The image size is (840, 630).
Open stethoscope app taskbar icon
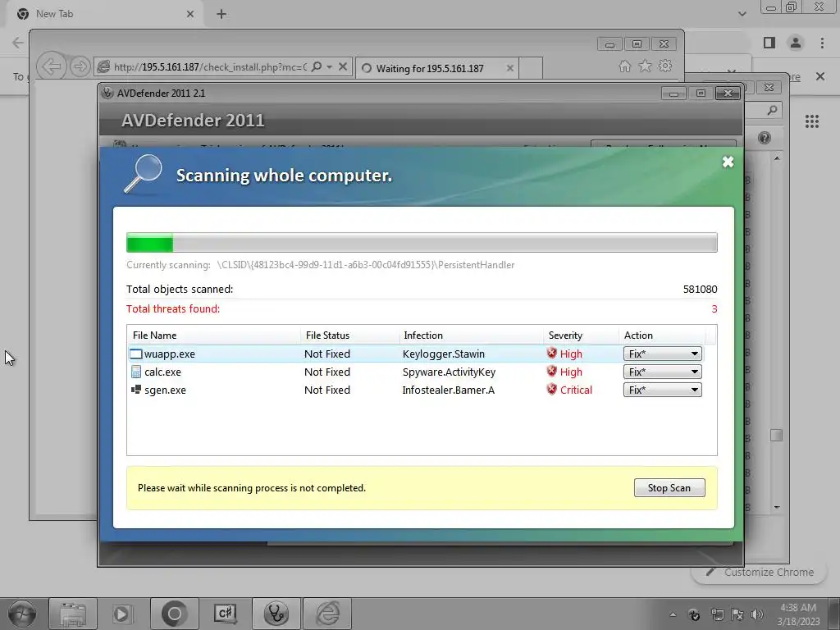pos(276,614)
